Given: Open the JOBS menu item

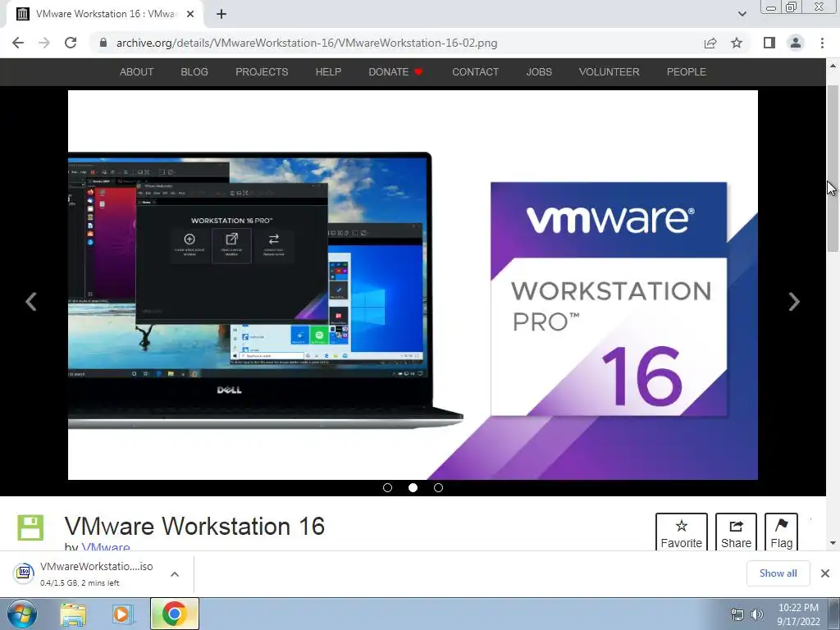Looking at the screenshot, I should point(538,72).
